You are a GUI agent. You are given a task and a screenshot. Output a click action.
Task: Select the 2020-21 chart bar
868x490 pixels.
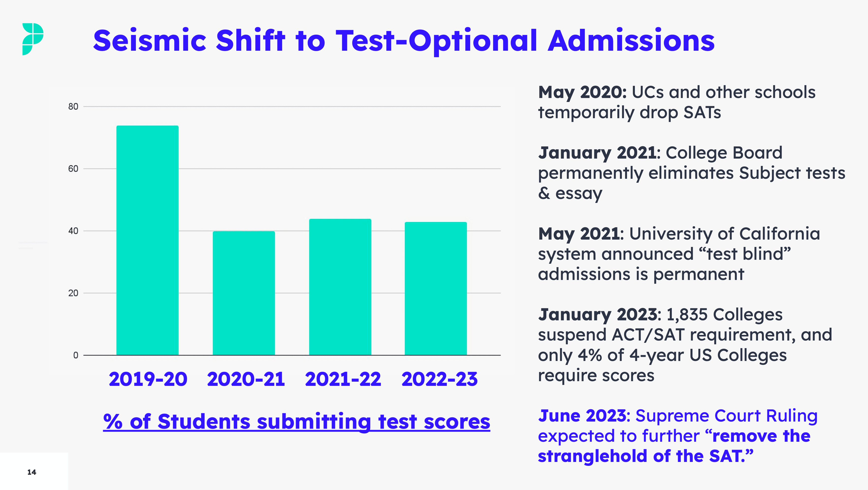pos(244,293)
